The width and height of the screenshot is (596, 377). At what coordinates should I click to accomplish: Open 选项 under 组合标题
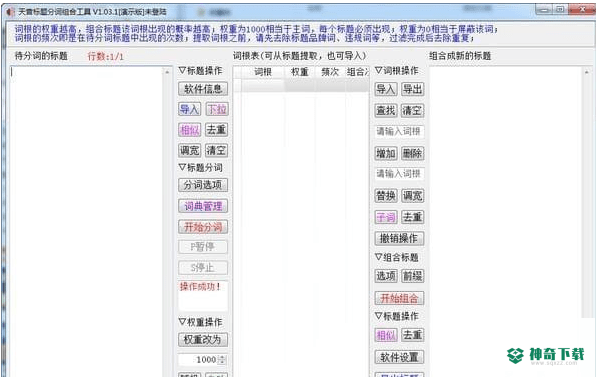(385, 276)
